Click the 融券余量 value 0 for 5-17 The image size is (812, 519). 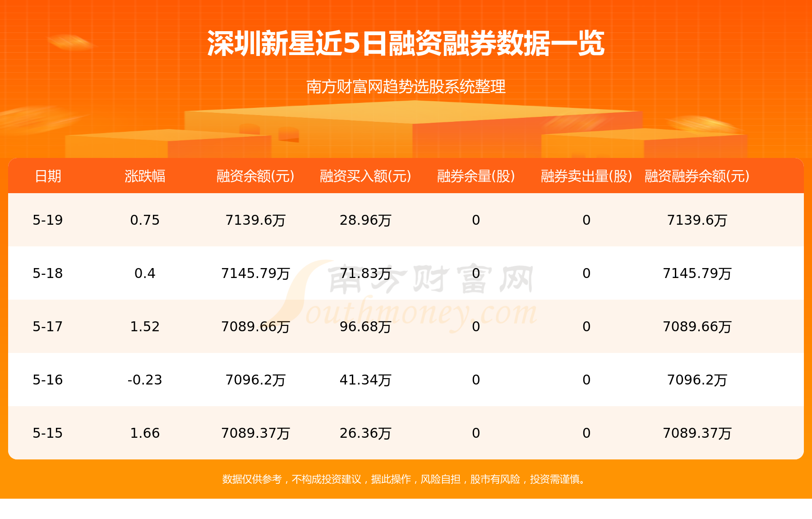(x=476, y=327)
